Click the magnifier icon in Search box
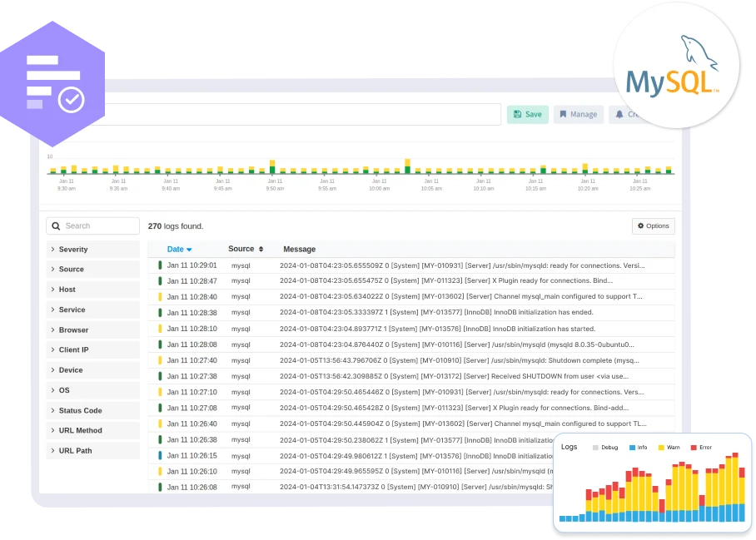 pyautogui.click(x=56, y=226)
